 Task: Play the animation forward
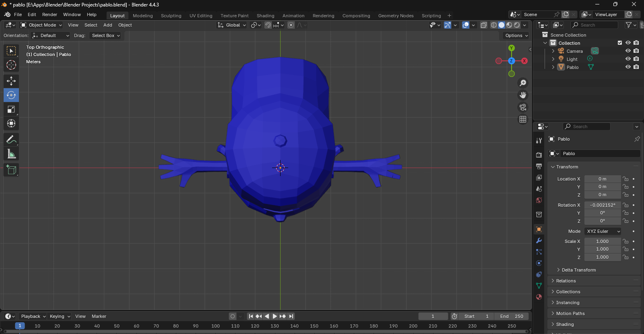(x=275, y=316)
